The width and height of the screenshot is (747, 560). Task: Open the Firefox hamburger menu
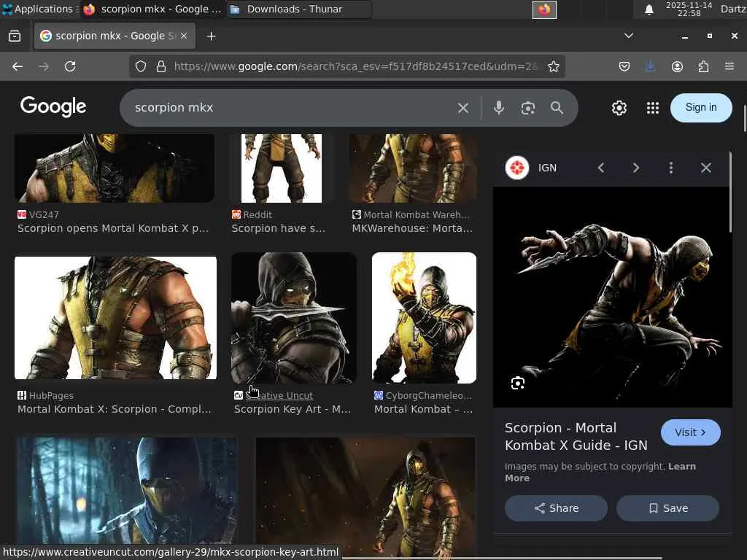coord(729,66)
